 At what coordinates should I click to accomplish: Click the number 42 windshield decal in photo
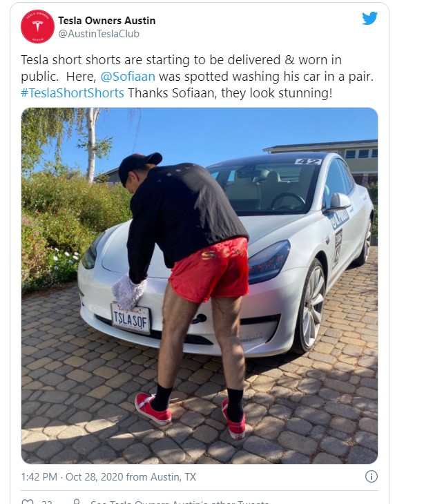coord(308,162)
